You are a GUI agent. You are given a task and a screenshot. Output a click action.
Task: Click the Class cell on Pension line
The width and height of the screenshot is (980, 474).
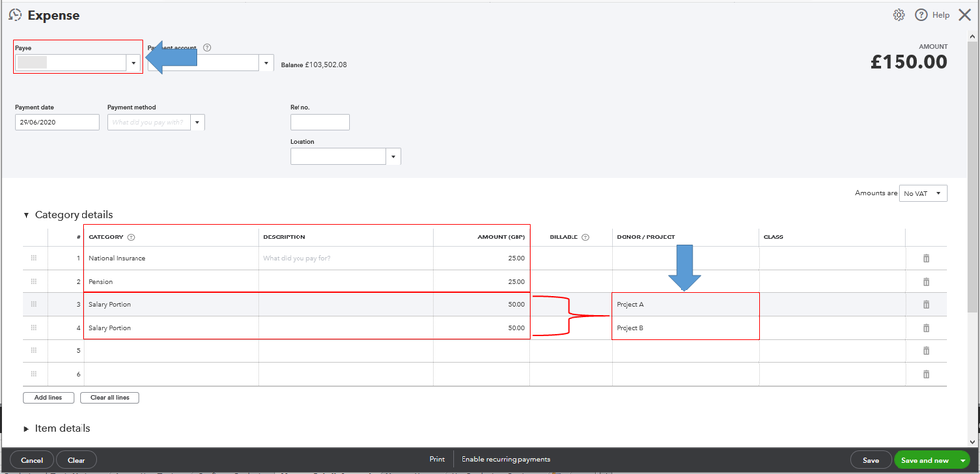832,281
